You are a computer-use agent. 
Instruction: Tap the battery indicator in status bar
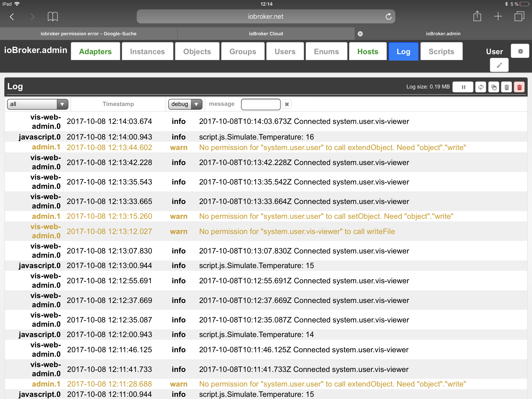pyautogui.click(x=524, y=4)
